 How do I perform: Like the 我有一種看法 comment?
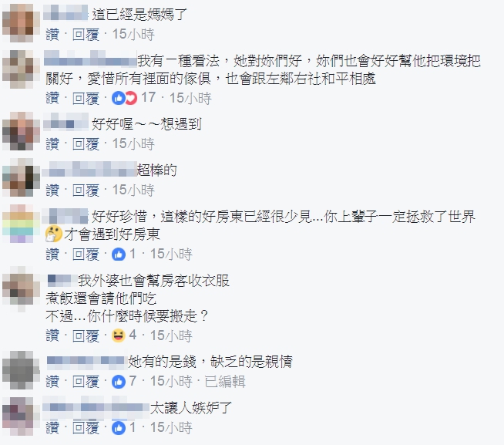52,98
